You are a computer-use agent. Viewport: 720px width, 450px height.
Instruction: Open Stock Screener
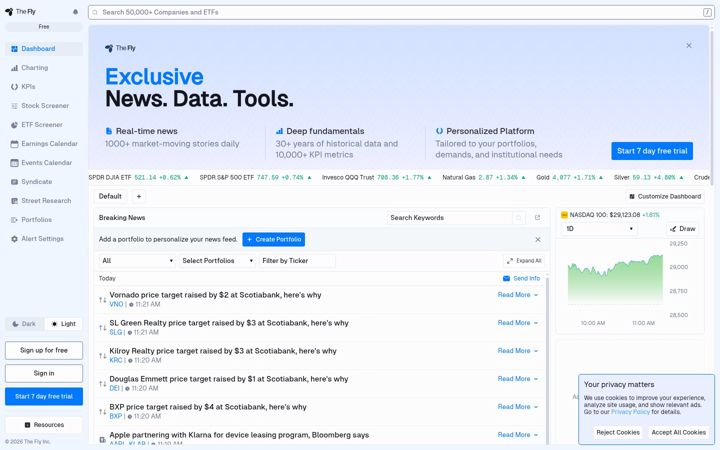point(44,106)
